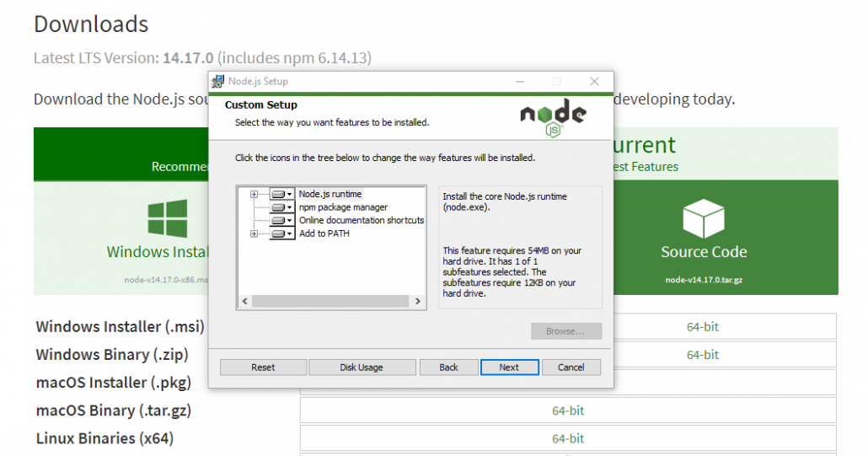Click the Online documentation shortcuts drive icon

pyautogui.click(x=278, y=221)
